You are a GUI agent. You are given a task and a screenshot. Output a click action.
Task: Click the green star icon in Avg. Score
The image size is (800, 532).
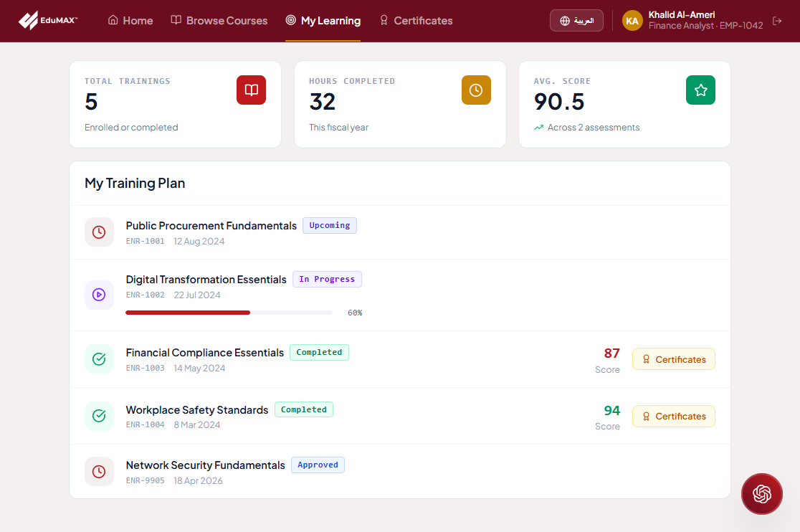pyautogui.click(x=700, y=90)
